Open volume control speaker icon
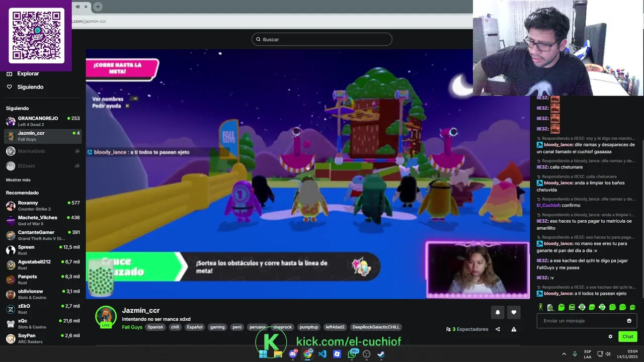644x362 pixels. point(608,354)
